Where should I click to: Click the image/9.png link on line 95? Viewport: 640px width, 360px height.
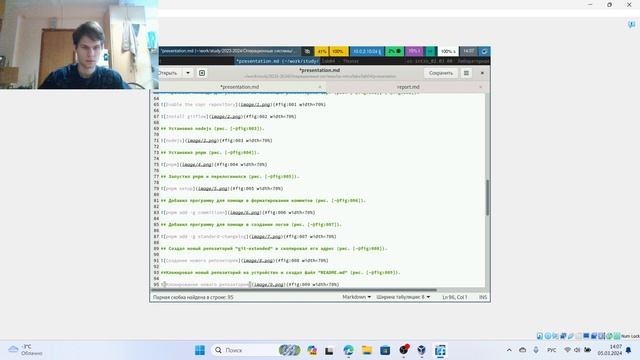click(269, 284)
